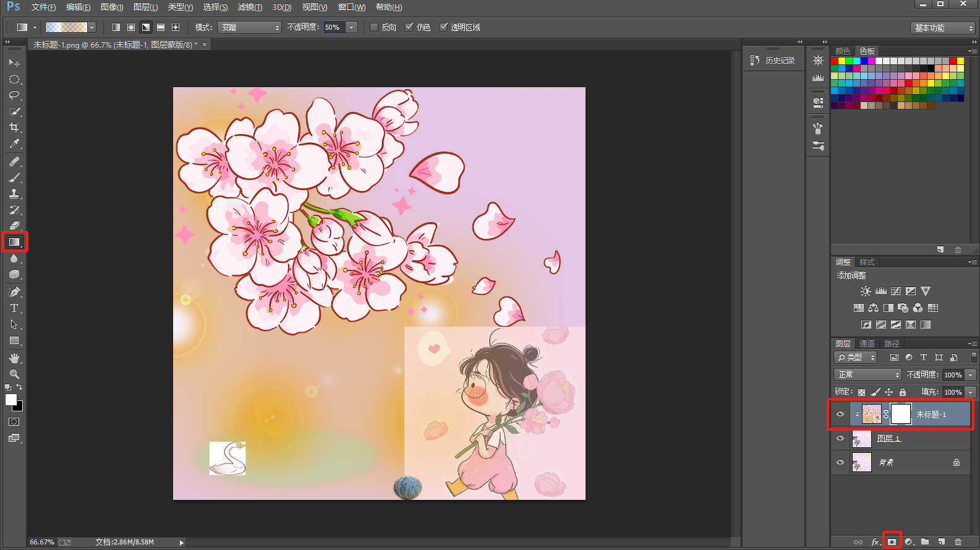
Task: Select the Brush tool
Action: (14, 178)
